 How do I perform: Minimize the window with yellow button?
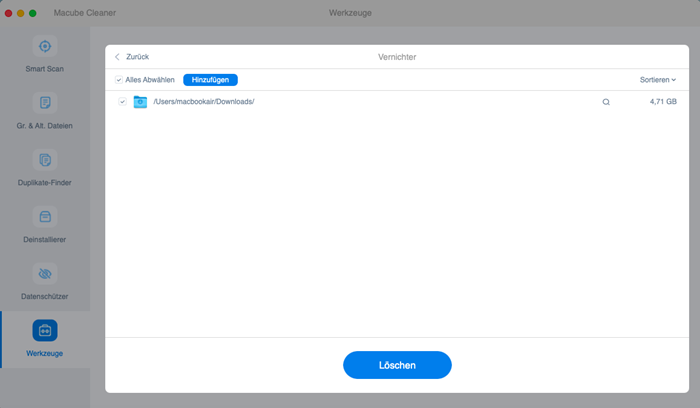pyautogui.click(x=21, y=13)
